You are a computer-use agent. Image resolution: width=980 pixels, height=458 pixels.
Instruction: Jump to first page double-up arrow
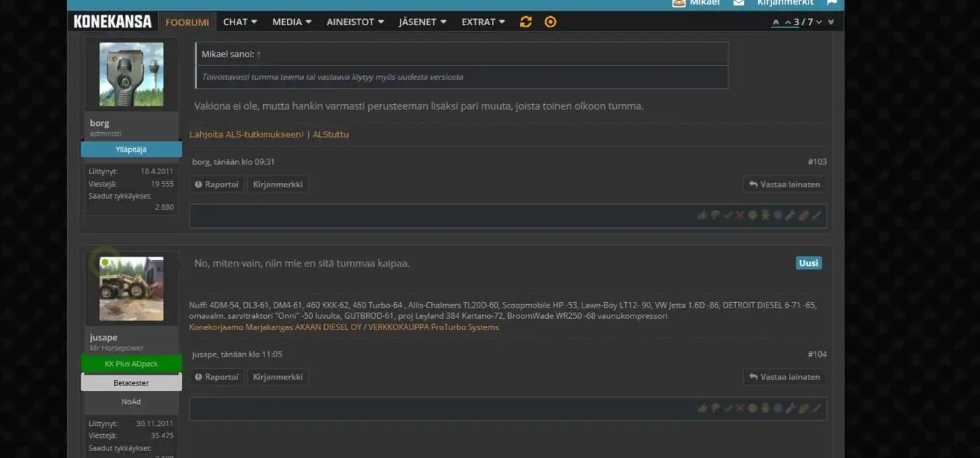tap(776, 22)
